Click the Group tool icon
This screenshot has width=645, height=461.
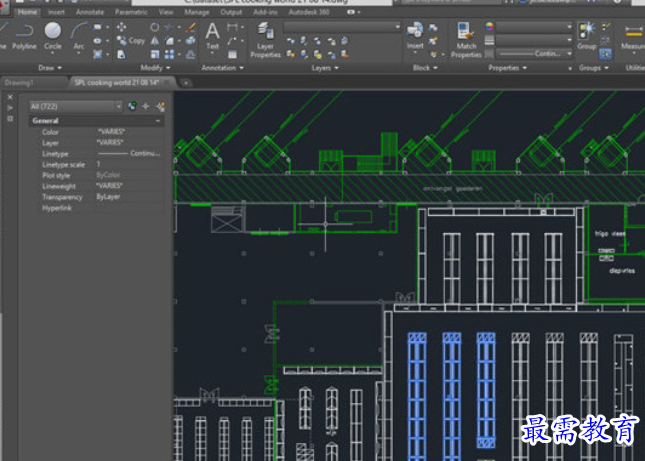pos(587,36)
